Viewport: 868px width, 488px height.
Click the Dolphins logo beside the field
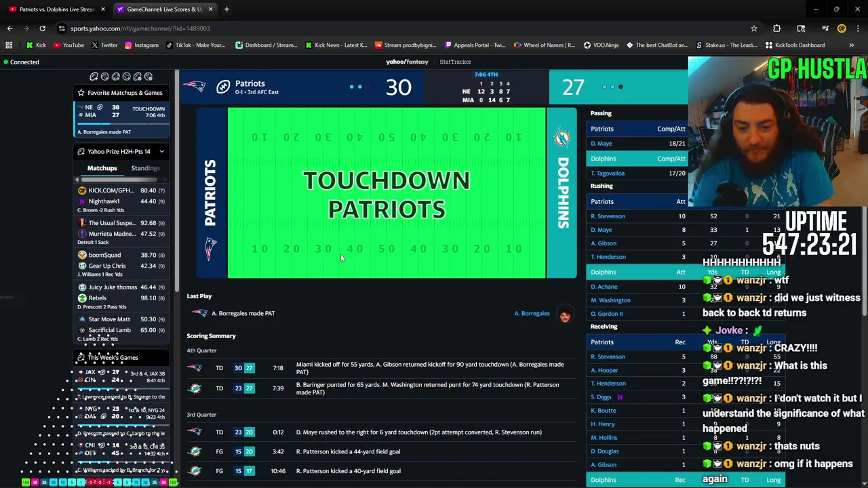tap(561, 139)
